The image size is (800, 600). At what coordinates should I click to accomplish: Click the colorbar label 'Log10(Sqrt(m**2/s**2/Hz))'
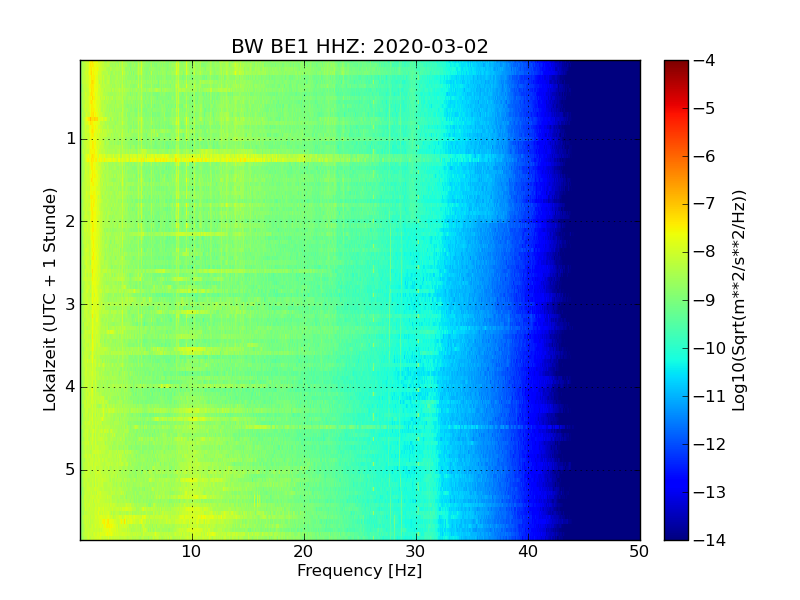[738, 300]
